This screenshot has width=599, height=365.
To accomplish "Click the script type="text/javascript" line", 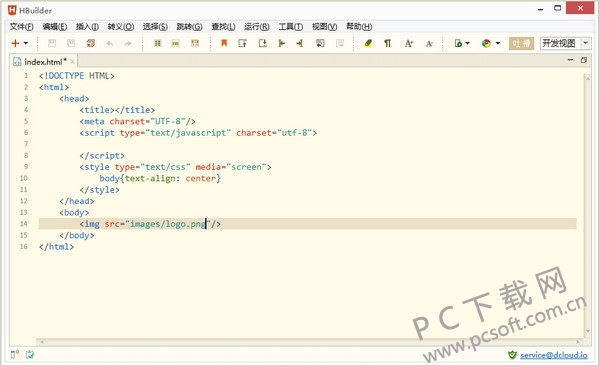I will click(198, 133).
